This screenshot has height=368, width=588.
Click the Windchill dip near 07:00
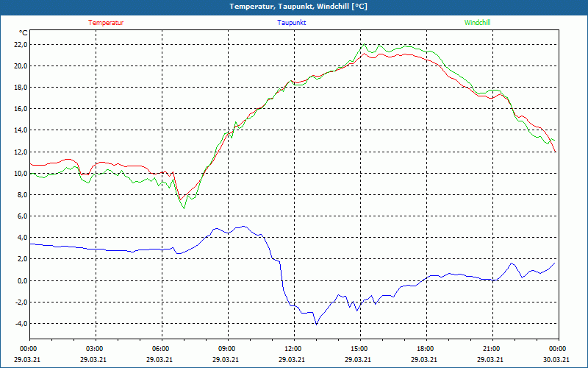(x=184, y=208)
